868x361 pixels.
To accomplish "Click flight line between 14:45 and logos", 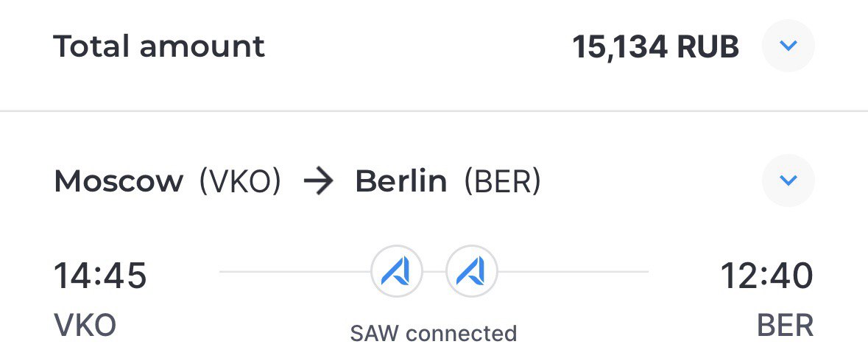I will 295,272.
